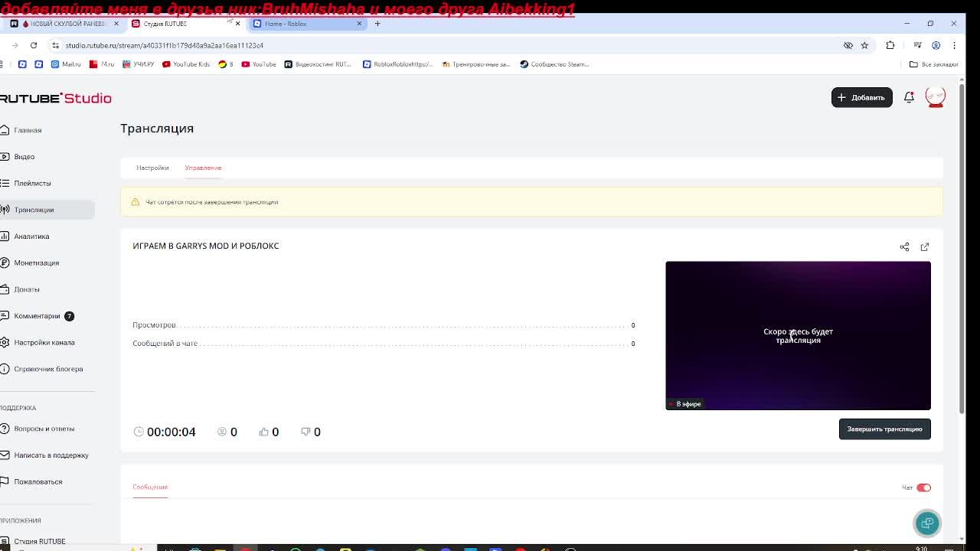Open the Chrome profile icon
The width and height of the screenshot is (980, 551).
[x=936, y=45]
